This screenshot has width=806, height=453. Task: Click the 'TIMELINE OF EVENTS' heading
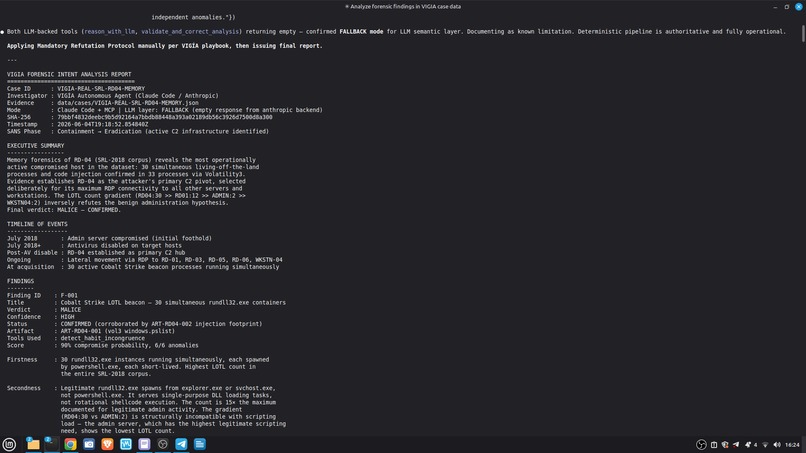click(x=37, y=224)
